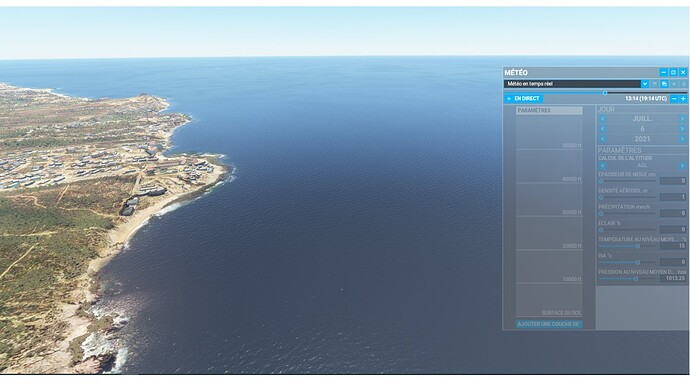
Task: Click the copy weather preset icon
Action: (x=664, y=84)
